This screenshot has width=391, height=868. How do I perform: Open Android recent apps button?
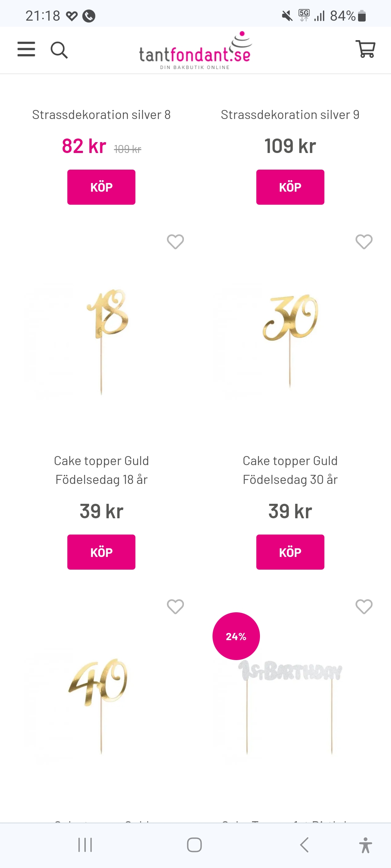(x=85, y=845)
